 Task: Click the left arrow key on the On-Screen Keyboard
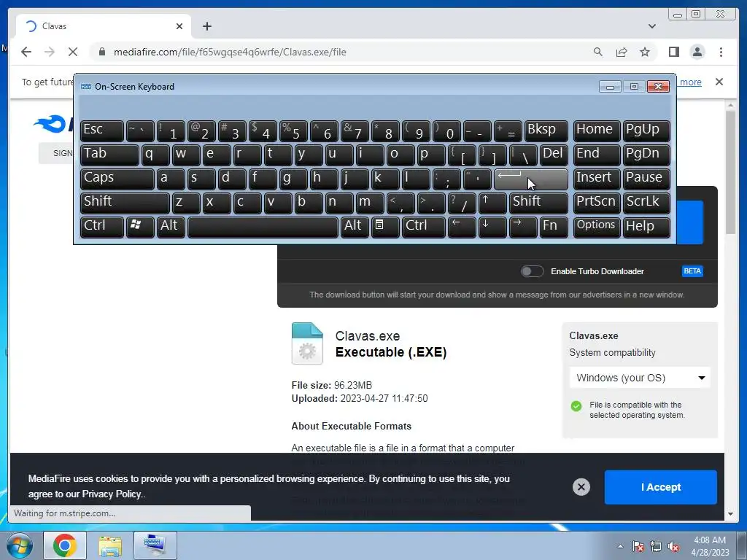462,227
